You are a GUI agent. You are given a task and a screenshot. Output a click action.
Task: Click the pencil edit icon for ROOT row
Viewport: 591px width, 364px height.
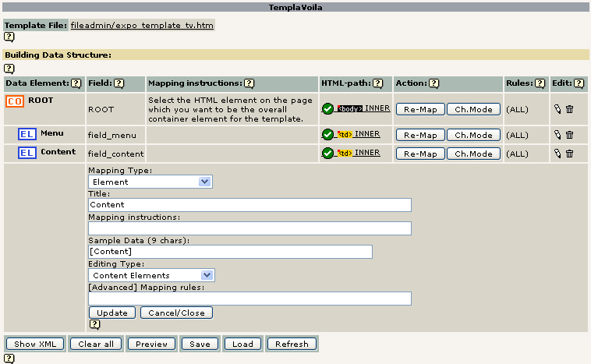tap(557, 110)
